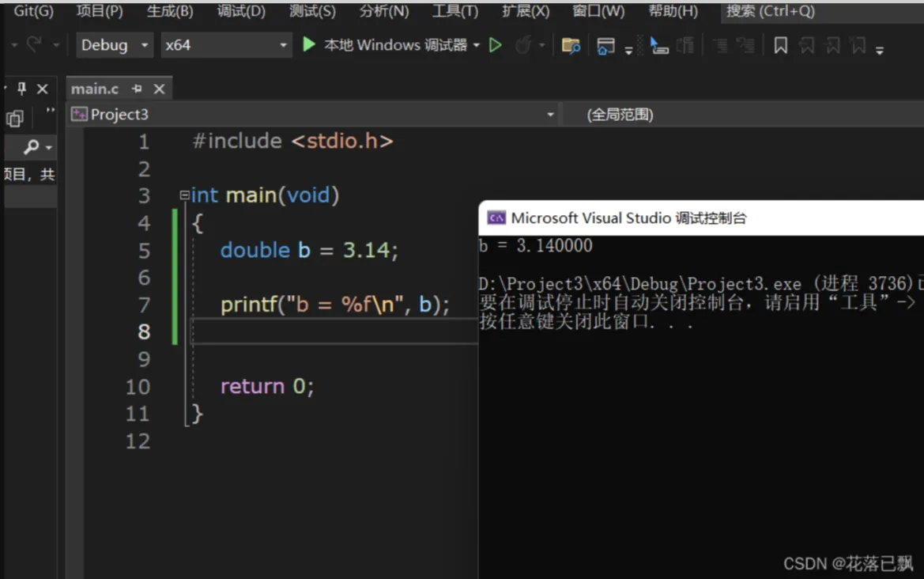Pin the main.c tab
This screenshot has width=924, height=579.
[137, 89]
